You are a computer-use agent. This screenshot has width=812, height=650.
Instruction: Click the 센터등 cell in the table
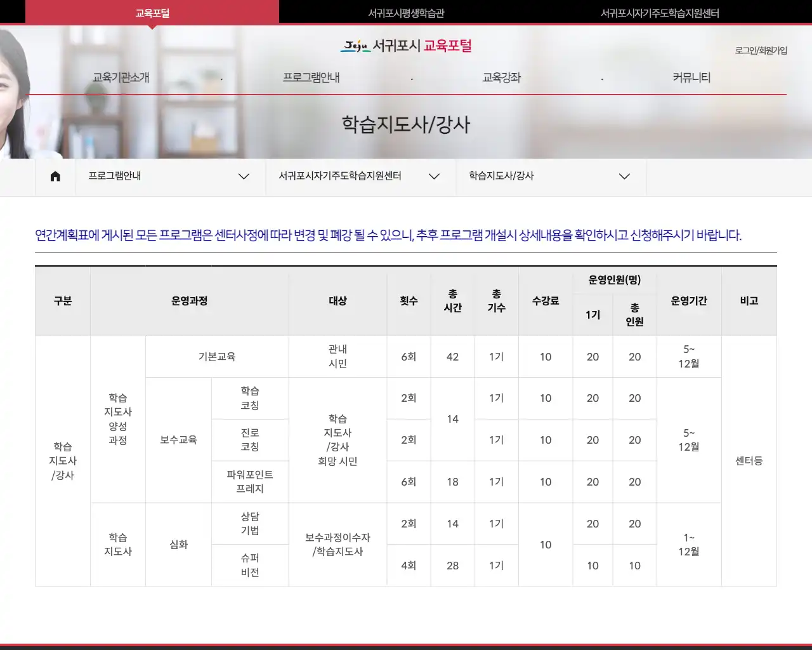[750, 461]
